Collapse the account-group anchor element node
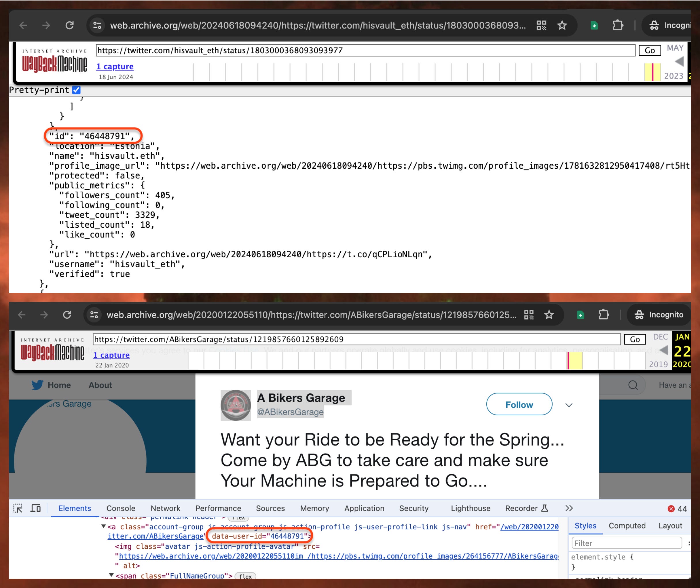This screenshot has width=700, height=588. coord(103,526)
